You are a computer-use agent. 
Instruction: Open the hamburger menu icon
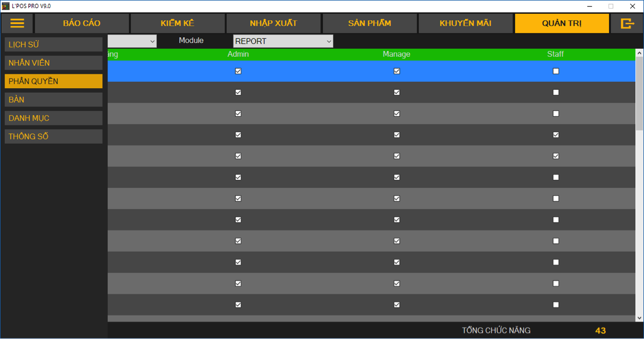[17, 23]
